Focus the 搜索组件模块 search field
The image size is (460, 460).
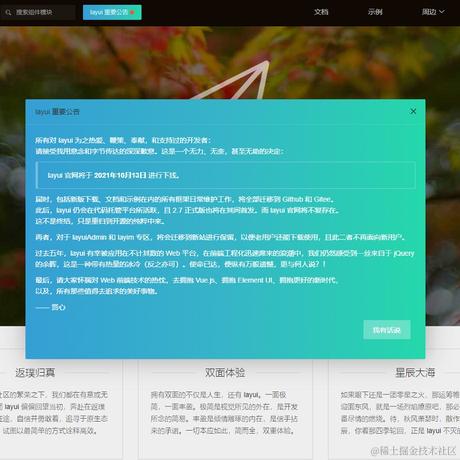(x=37, y=12)
